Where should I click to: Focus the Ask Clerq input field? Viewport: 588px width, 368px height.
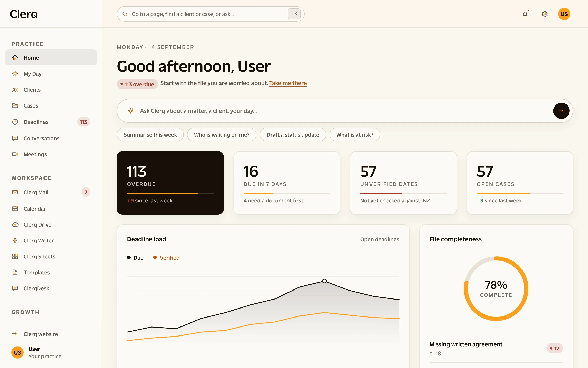[x=345, y=111]
